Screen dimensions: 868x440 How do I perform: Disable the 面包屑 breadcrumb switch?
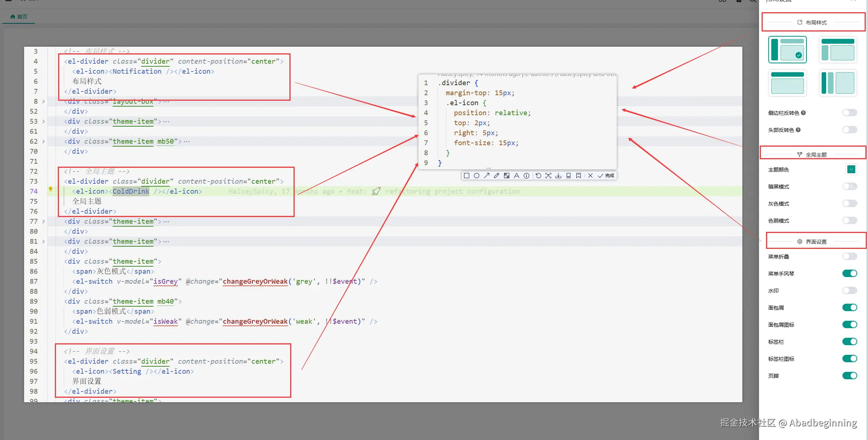coord(849,307)
